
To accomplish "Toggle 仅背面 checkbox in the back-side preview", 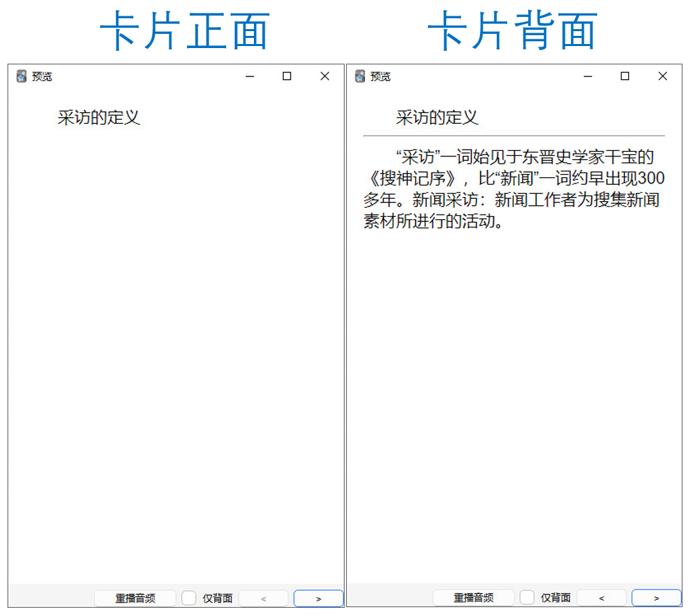I will 527,598.
